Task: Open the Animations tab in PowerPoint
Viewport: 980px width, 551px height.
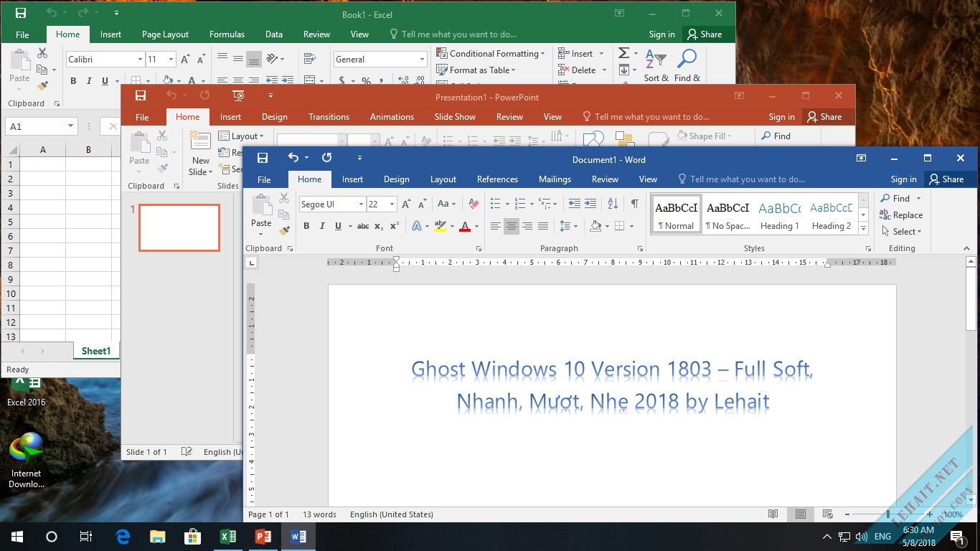Action: [392, 117]
